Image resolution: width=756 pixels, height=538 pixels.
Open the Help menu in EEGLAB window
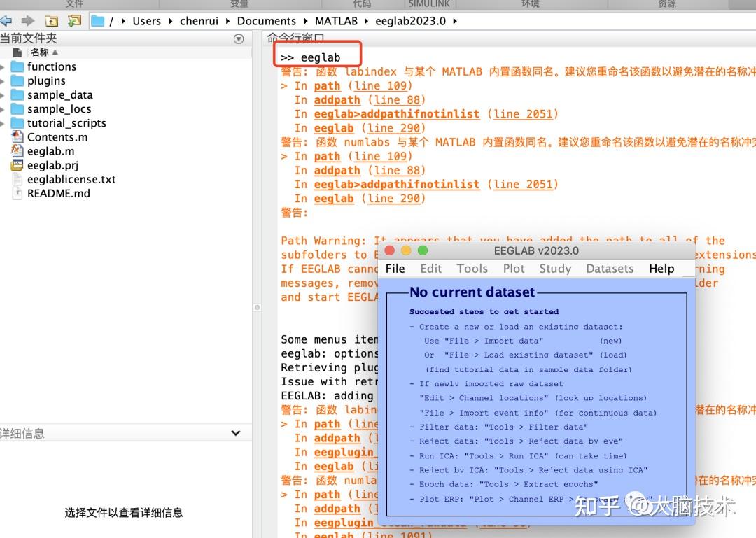coord(661,269)
